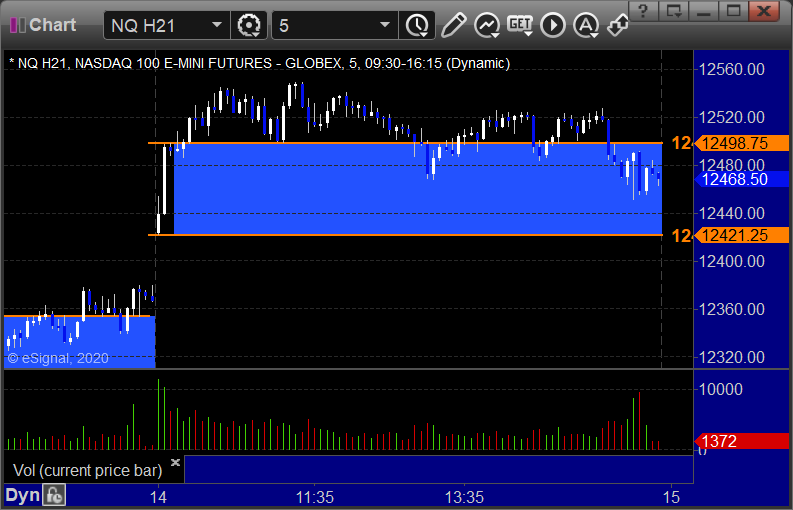Click the blue bar beside the Vol label
This screenshot has height=510, width=793.
[438, 470]
